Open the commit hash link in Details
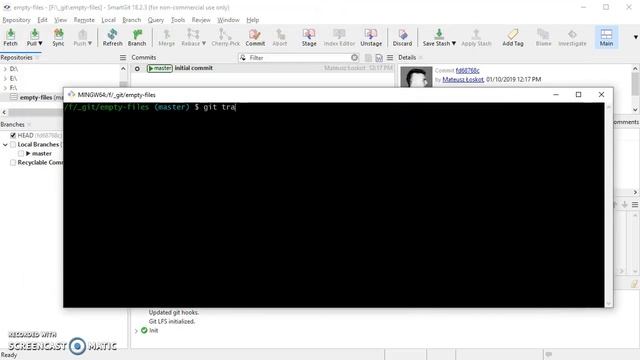The image size is (640, 360). [467, 71]
